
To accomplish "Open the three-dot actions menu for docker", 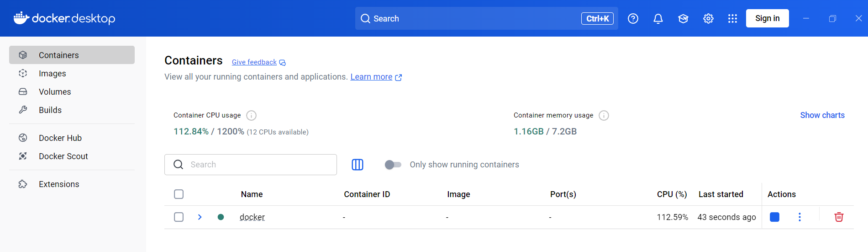I will [800, 217].
